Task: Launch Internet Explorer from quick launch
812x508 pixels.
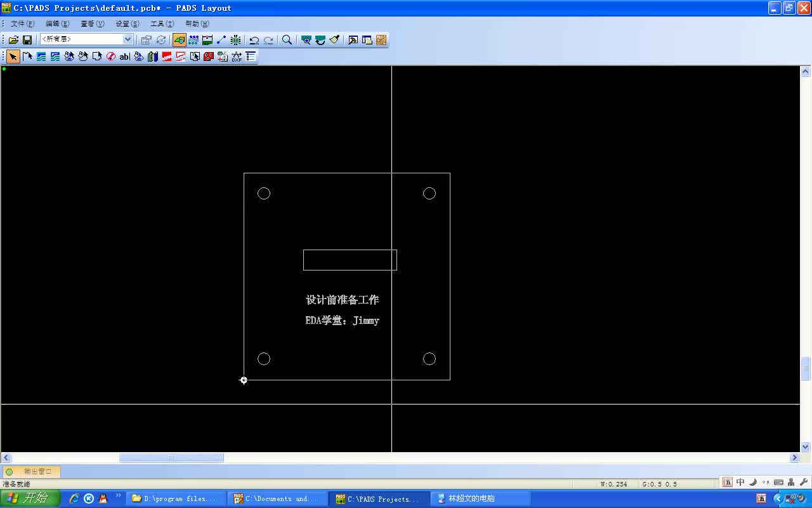Action: 74,498
